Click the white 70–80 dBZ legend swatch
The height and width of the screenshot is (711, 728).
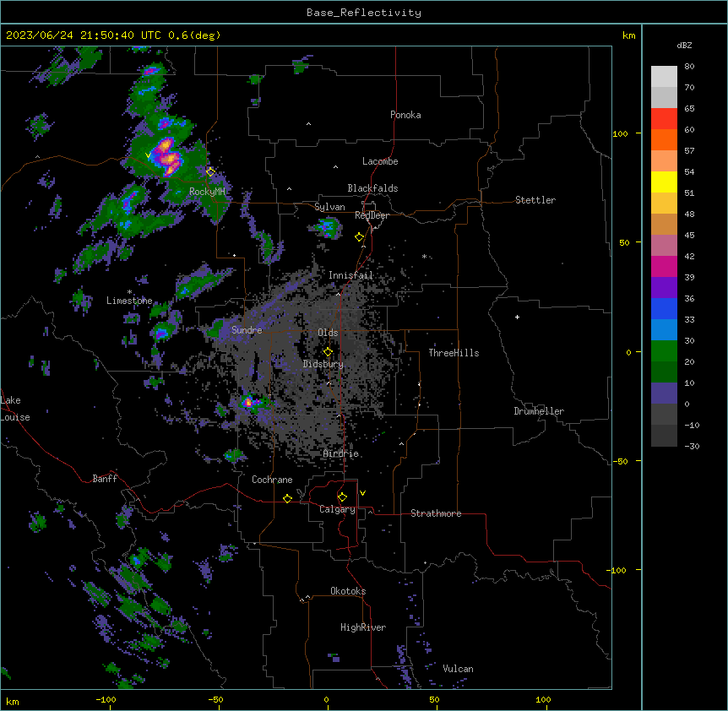pos(664,77)
